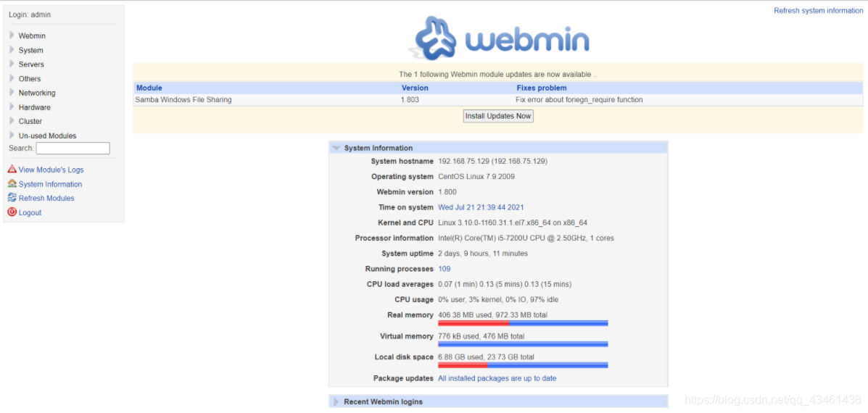Viewport: 868px width, 413px height.
Task: Click Fix error about foriegn_require function text
Action: coord(579,100)
